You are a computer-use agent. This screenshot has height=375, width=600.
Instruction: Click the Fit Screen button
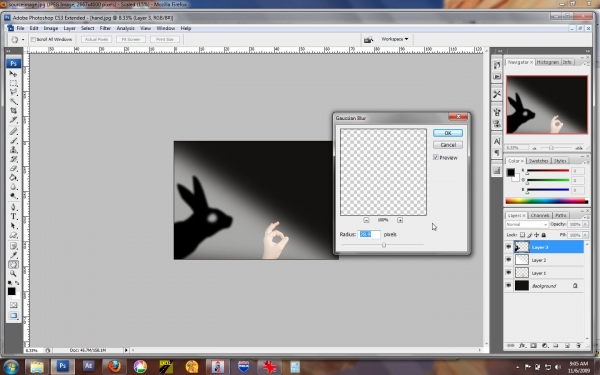(x=131, y=39)
